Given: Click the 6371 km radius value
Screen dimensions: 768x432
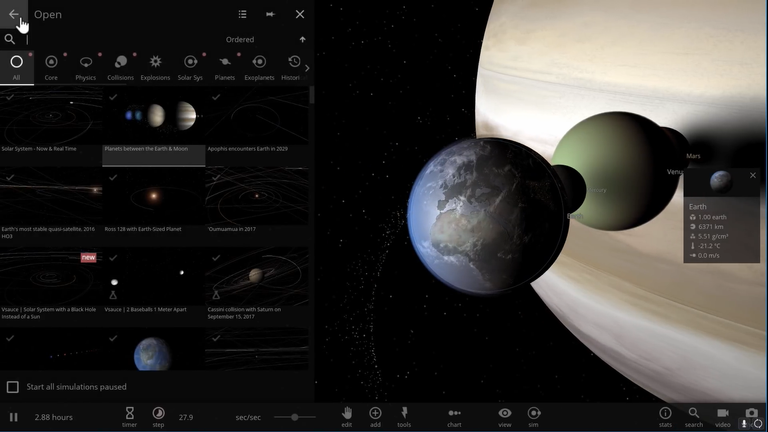Looking at the screenshot, I should point(712,227).
